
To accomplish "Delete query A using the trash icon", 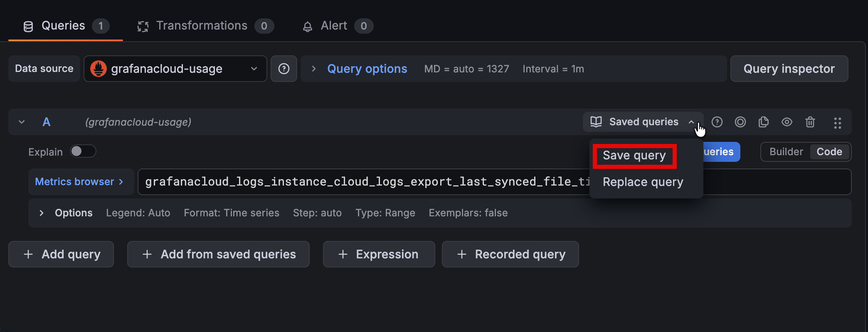I will point(810,122).
